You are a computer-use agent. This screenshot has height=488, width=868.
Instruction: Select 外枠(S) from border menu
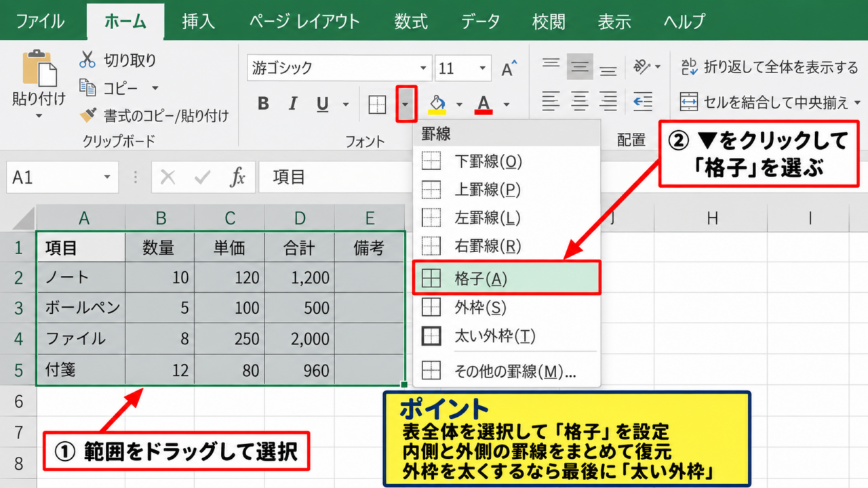507,308
